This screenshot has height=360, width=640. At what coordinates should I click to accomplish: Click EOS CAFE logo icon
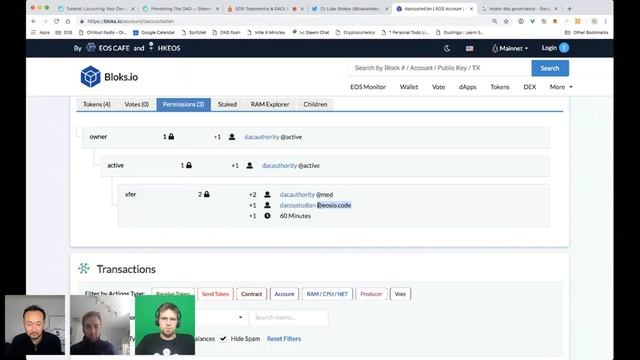click(x=91, y=47)
